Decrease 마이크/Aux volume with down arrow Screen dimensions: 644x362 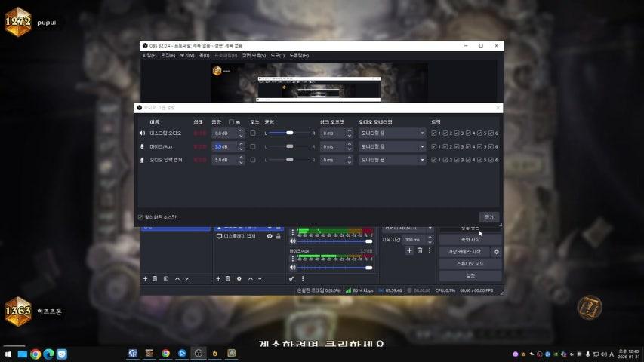click(241, 149)
